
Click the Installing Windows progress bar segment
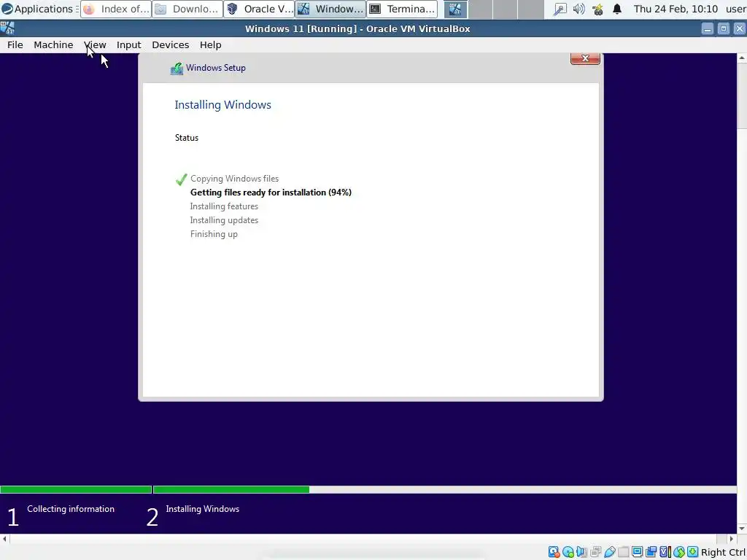445,489
